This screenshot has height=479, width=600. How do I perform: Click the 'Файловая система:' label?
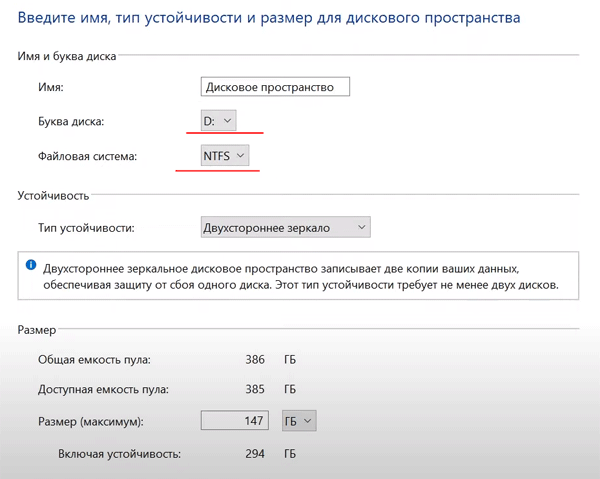(x=87, y=156)
